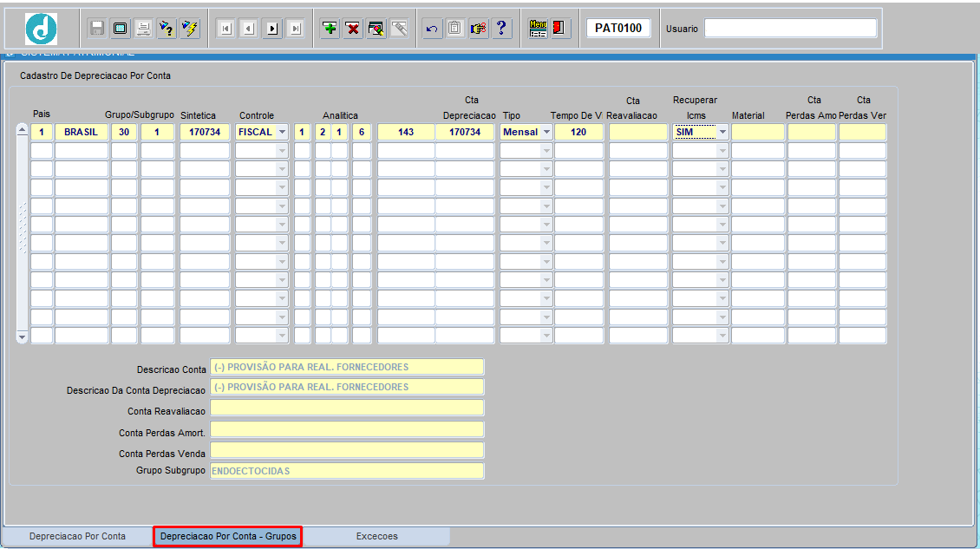The height and width of the screenshot is (549, 980).
Task: Delete record using the red X icon
Action: [x=353, y=29]
